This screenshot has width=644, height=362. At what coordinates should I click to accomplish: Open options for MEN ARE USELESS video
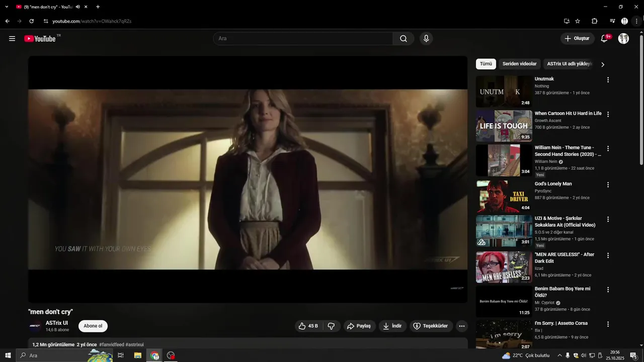pos(608,255)
